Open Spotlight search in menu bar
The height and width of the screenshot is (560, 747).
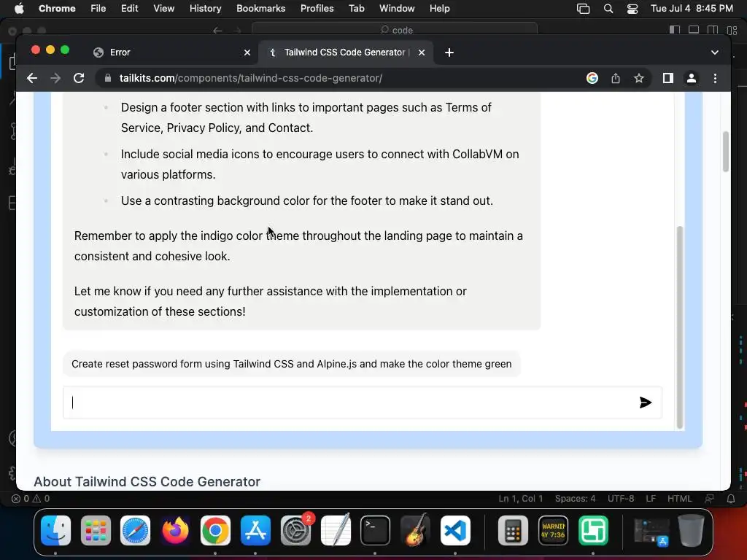coord(608,9)
